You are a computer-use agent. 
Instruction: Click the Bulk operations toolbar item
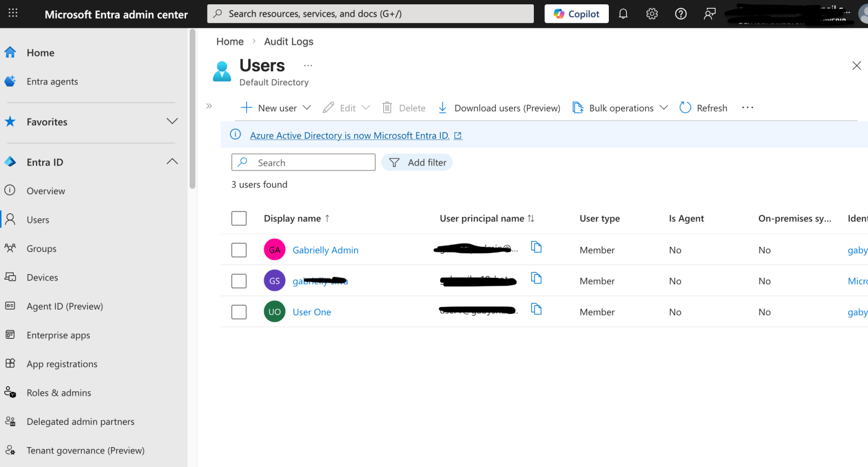coord(613,108)
